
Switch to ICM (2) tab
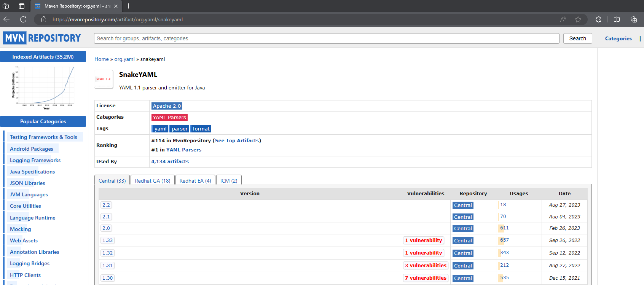(x=229, y=181)
